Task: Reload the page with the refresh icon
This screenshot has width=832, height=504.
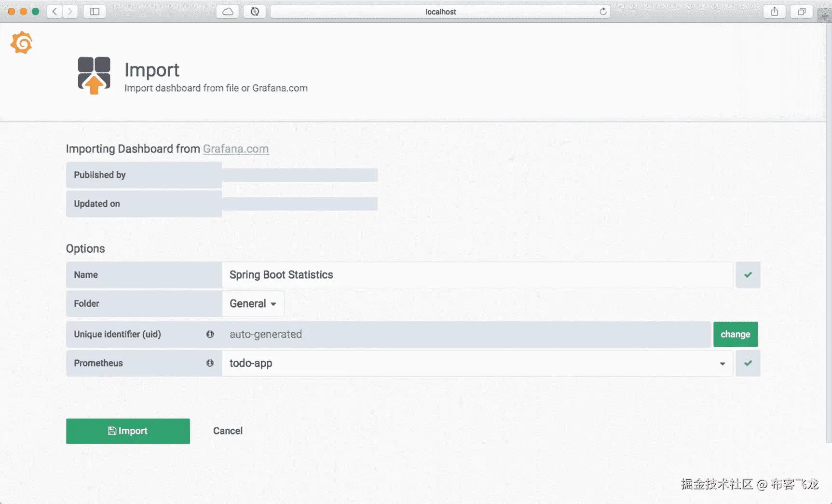Action: [x=603, y=12]
